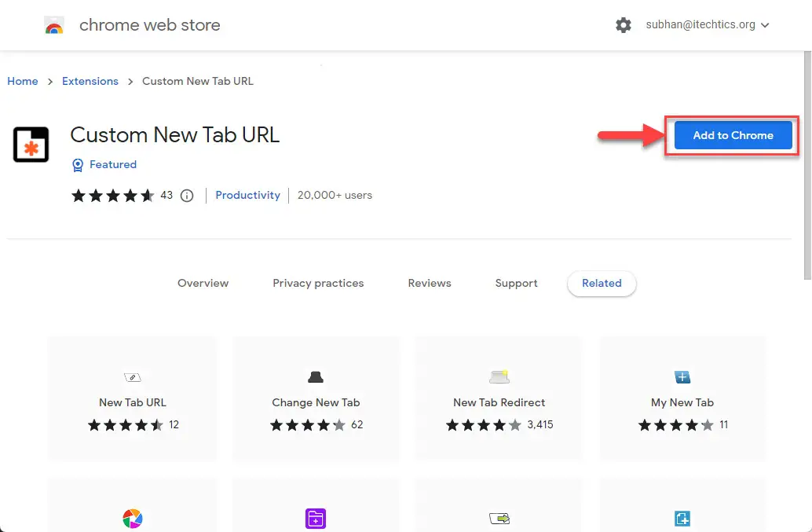Select the Related tab
The width and height of the screenshot is (812, 532).
click(602, 284)
